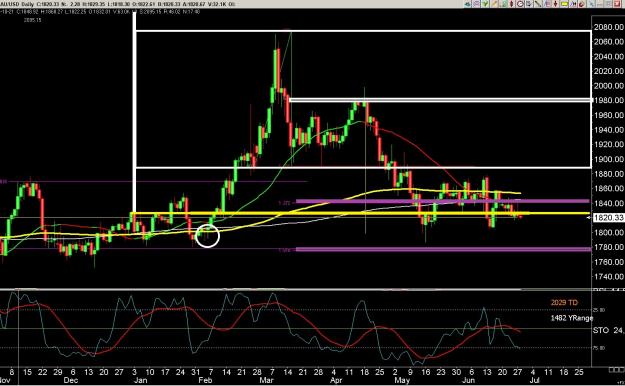Click the 1740.00 price axis label
Screen dimensions: 625x386
coord(608,276)
